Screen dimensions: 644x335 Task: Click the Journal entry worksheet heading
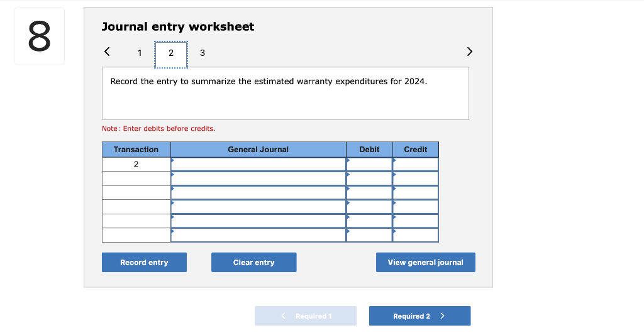(178, 26)
